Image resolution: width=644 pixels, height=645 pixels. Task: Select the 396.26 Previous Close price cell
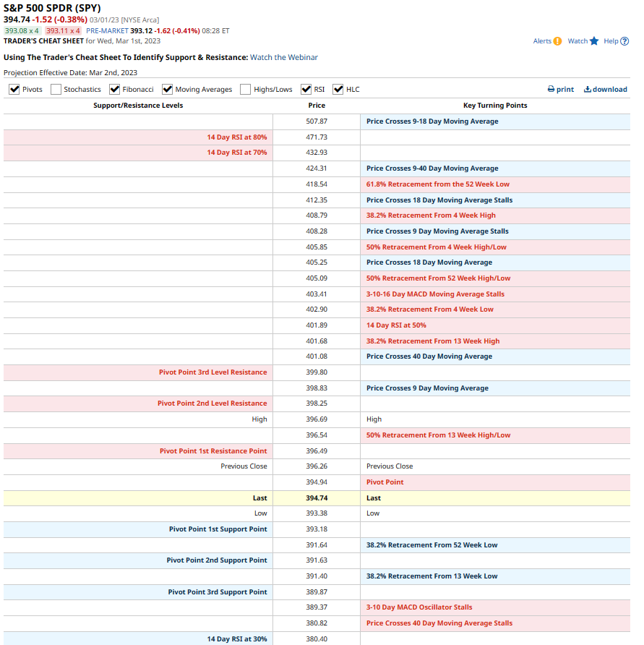[x=317, y=466]
